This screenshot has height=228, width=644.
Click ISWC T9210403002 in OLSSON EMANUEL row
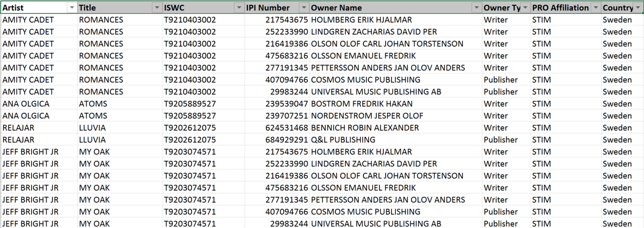pyautogui.click(x=204, y=56)
